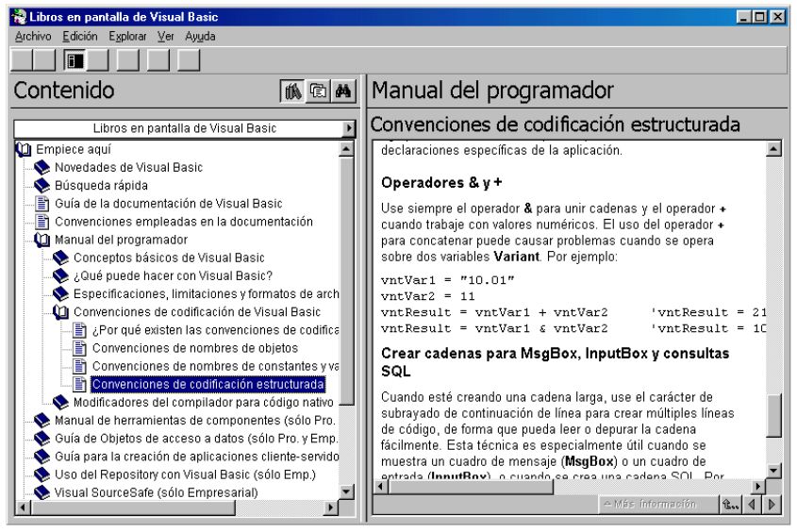Click page icon beside Guía de la documentación
Image resolution: width=797 pixels, height=532 pixels.
[x=42, y=204]
